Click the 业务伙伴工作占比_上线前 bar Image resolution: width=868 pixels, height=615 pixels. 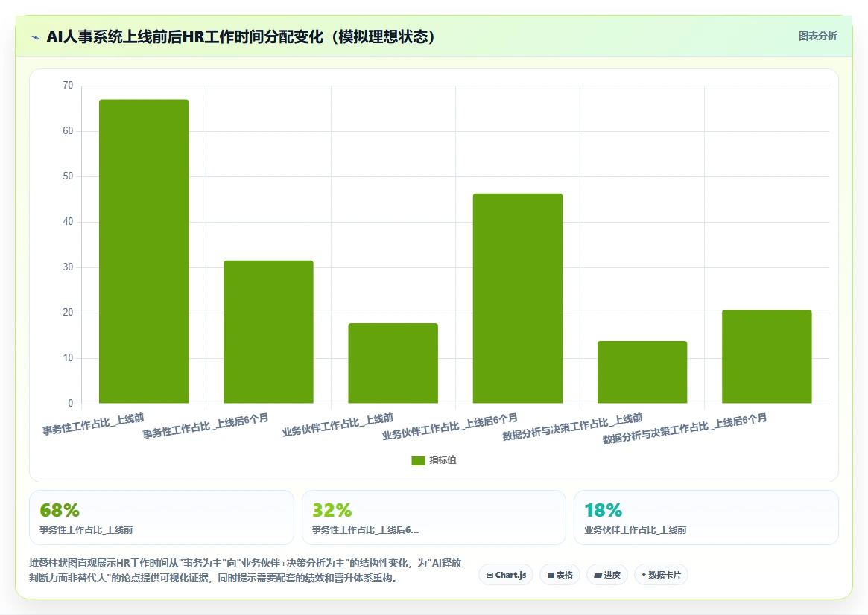click(x=393, y=363)
